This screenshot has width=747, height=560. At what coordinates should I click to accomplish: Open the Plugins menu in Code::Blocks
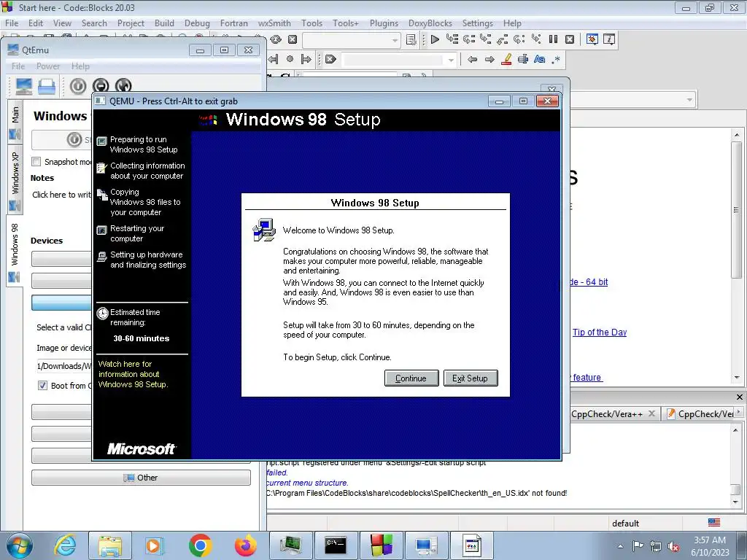pyautogui.click(x=384, y=23)
